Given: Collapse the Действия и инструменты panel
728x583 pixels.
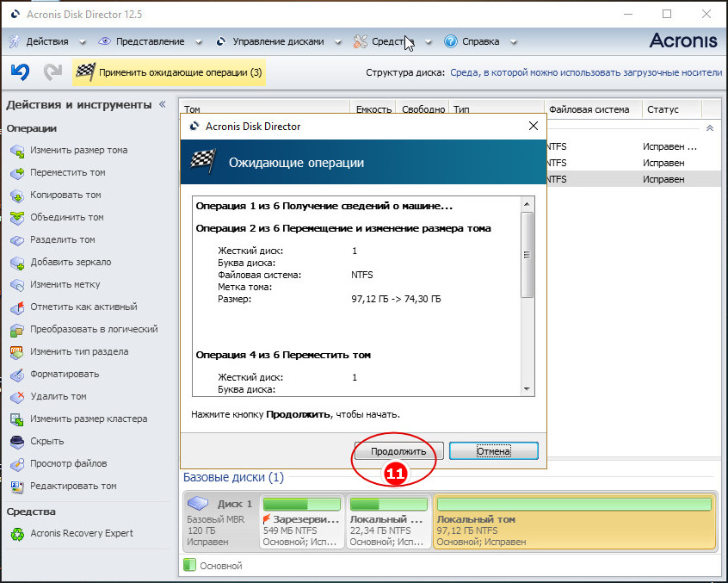Looking at the screenshot, I should (163, 104).
